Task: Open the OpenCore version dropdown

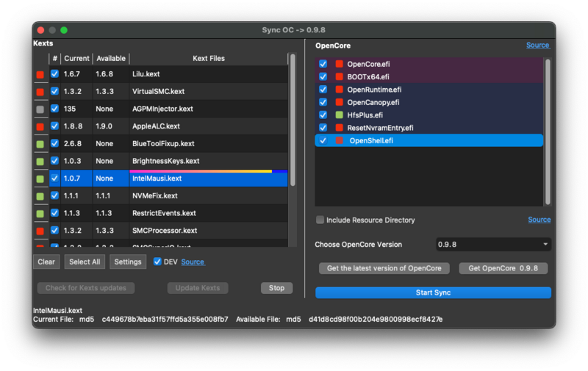Action: [503, 244]
